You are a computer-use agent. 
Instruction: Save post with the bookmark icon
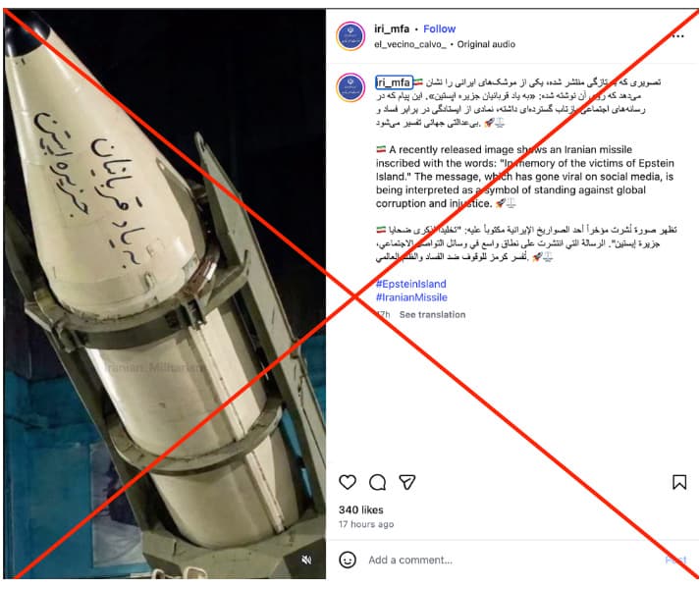coord(679,482)
